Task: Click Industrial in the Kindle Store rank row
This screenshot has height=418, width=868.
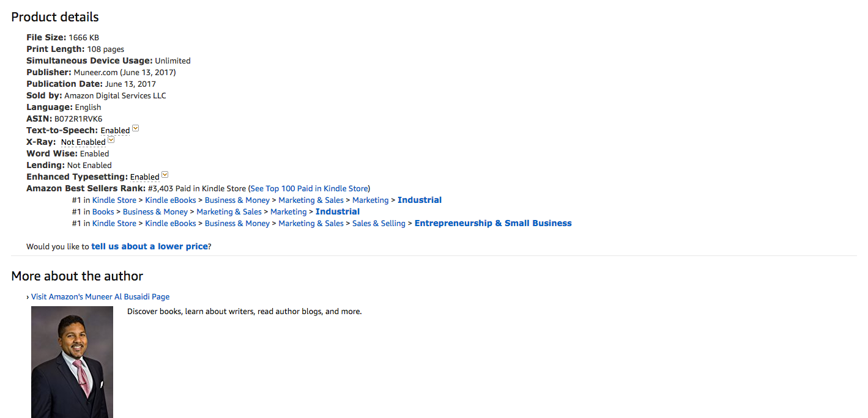Action: point(420,200)
